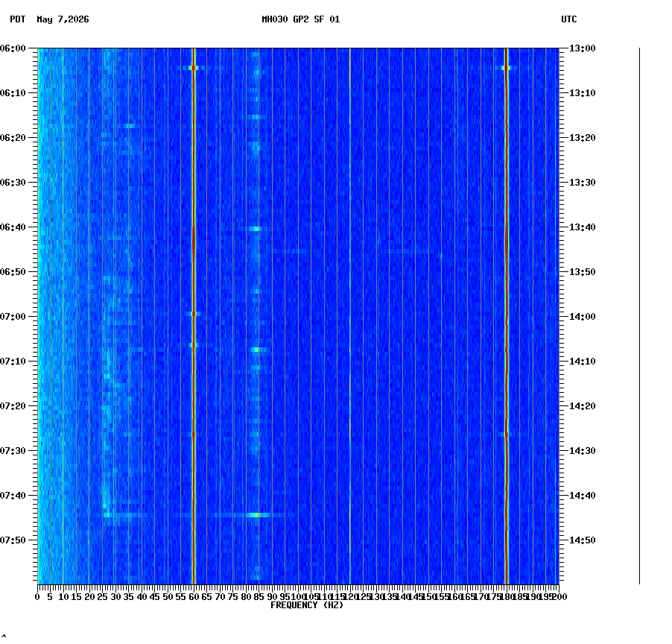The image size is (672, 644).
Task: Click the 06:50 PDT time label
Action: click(13, 272)
